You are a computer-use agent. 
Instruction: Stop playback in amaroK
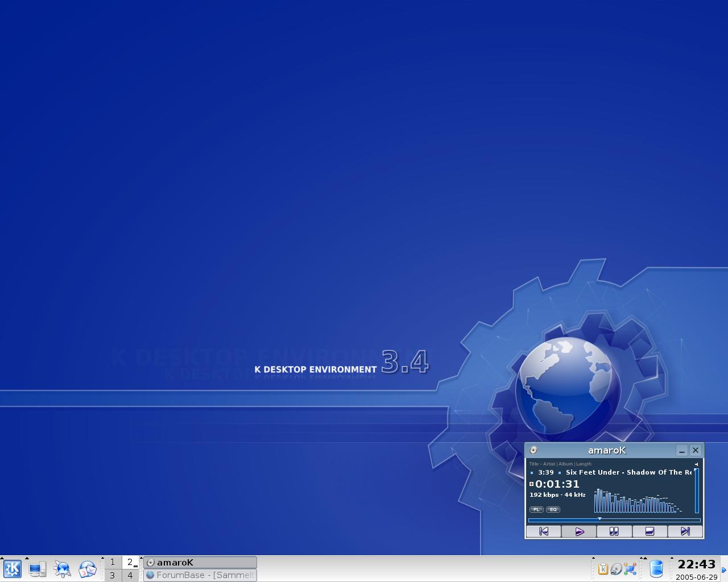(650, 531)
